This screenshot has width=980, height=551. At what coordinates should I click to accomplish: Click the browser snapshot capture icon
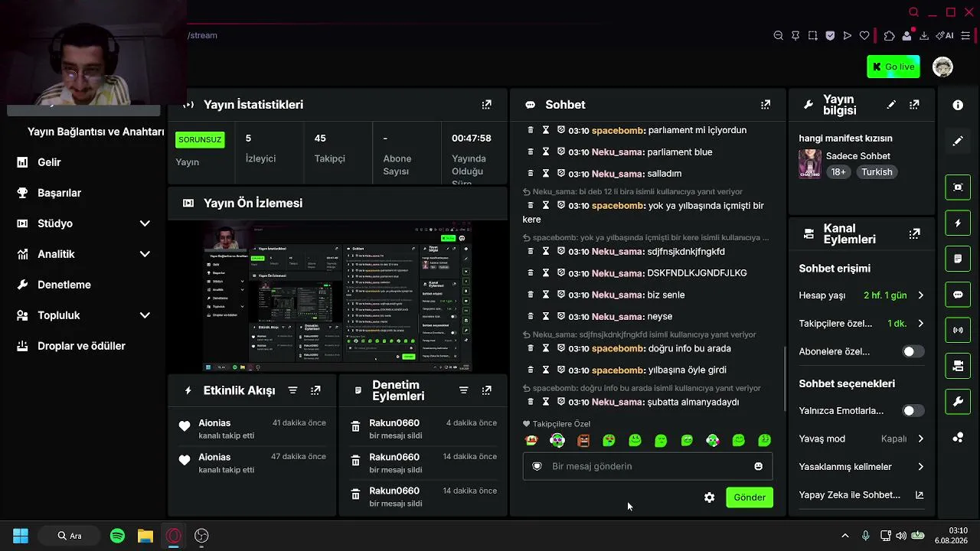813,35
